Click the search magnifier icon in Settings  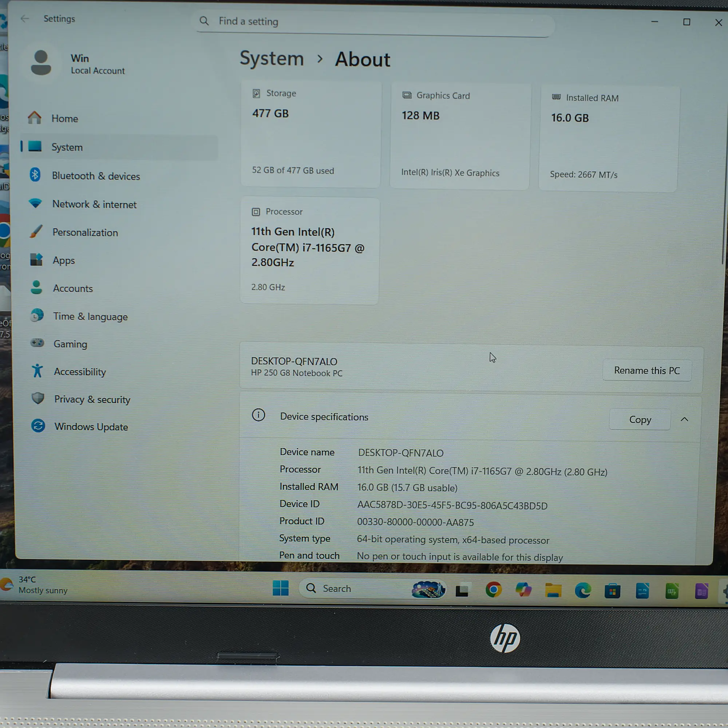point(204,21)
